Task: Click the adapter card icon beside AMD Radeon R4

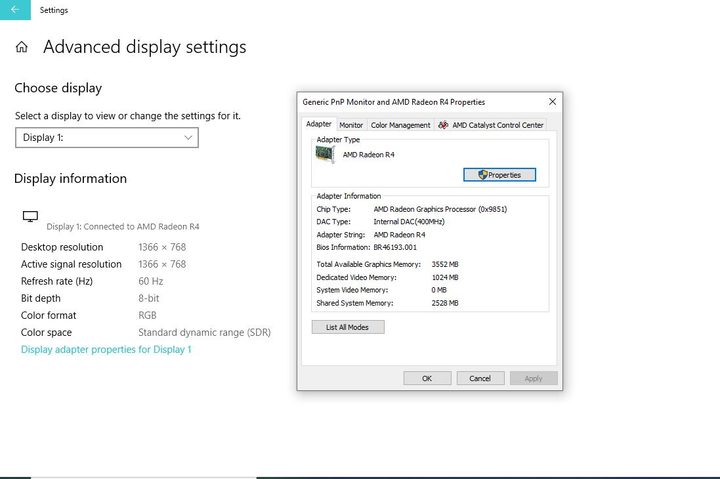Action: click(x=325, y=154)
